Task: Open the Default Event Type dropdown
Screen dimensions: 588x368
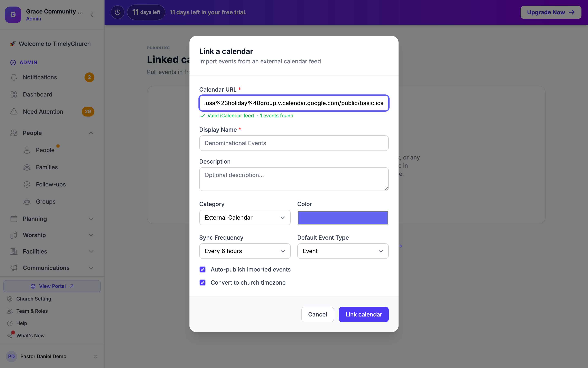Action: coord(343,251)
